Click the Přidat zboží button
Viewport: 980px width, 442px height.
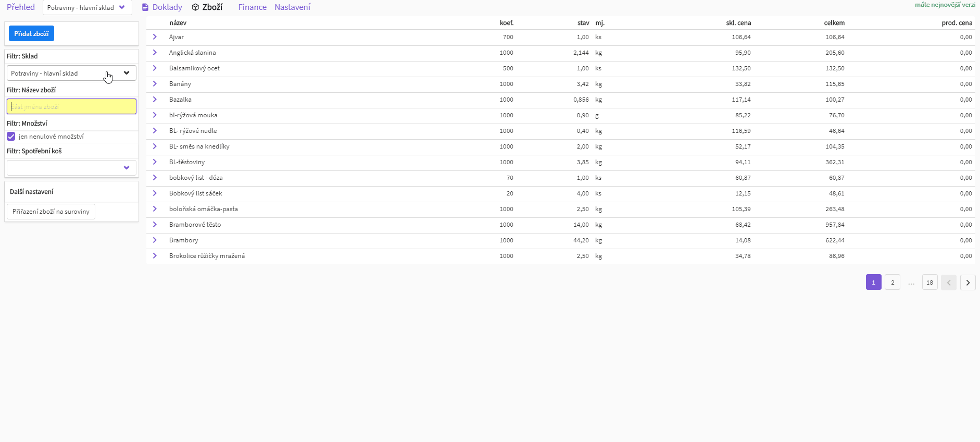[31, 34]
